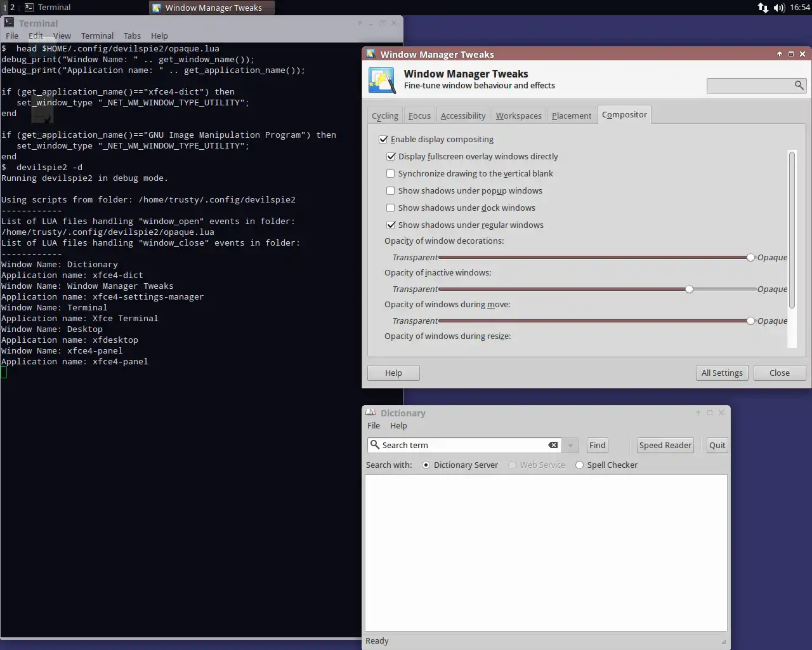Click the 16:54 clock in the panel
The height and width of the screenshot is (650, 812).
[x=800, y=8]
